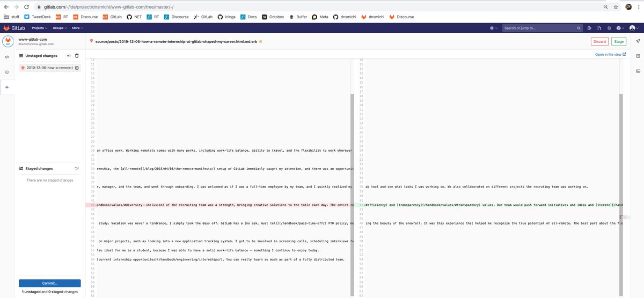Open the Docs bookmark
Viewport: 644px width, 298px height.
[248, 17]
